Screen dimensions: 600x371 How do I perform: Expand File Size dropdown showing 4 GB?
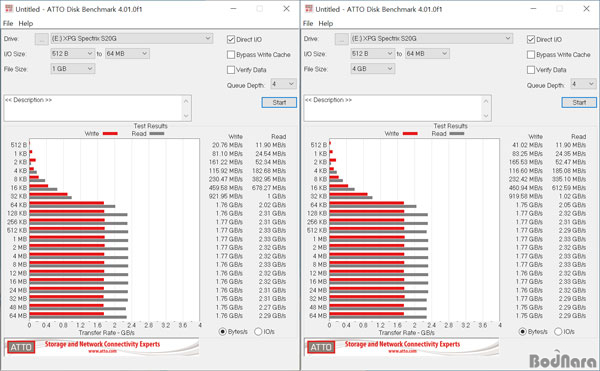373,69
